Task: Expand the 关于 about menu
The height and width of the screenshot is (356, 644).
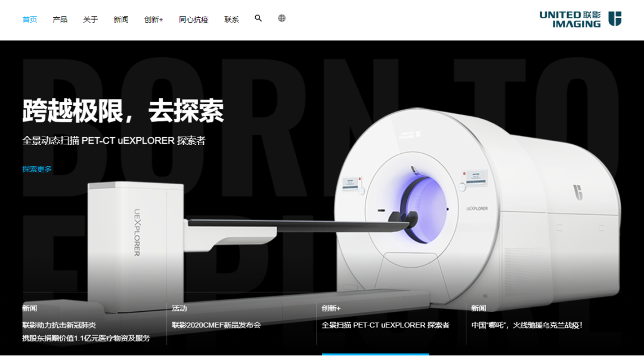Action: pyautogui.click(x=90, y=20)
